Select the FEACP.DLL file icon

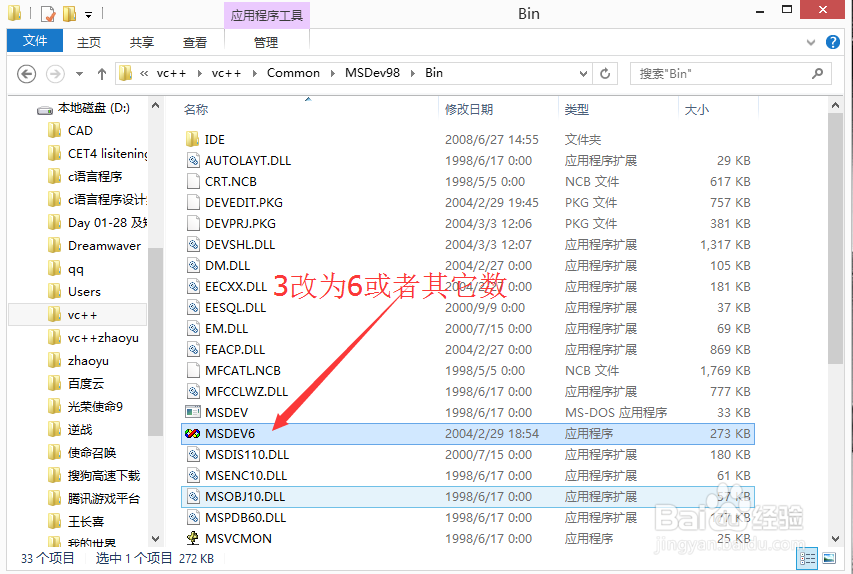(x=193, y=349)
